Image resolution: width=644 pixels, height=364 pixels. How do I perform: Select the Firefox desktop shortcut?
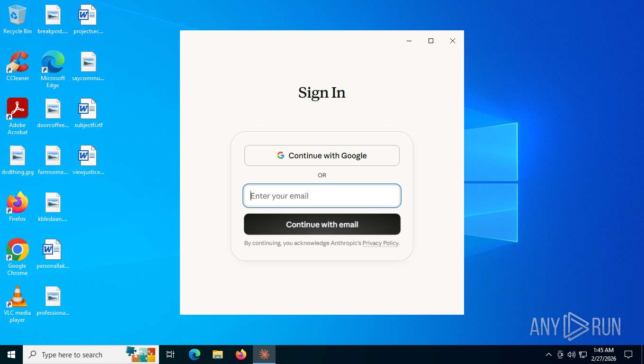[18, 207]
